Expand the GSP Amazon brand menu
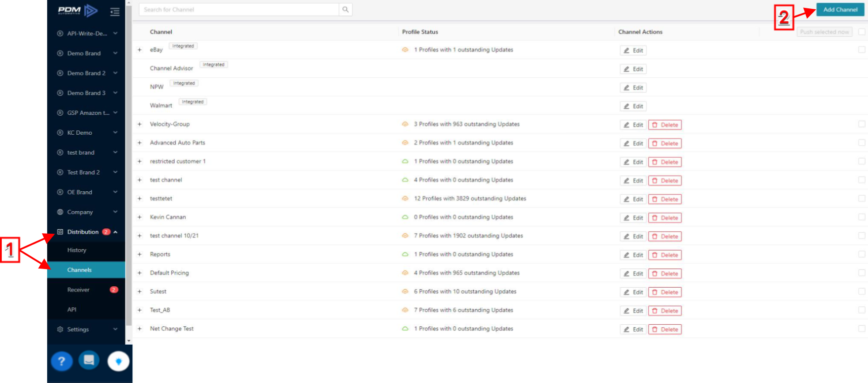 (115, 113)
